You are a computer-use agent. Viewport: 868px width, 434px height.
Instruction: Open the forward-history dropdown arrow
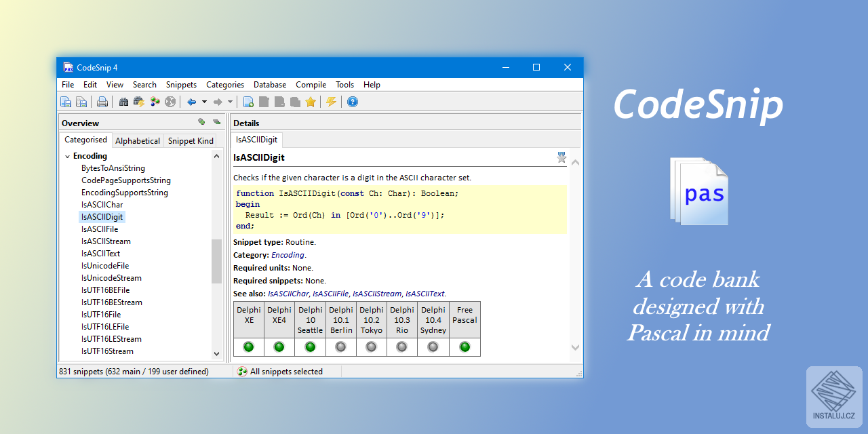pyautogui.click(x=230, y=102)
